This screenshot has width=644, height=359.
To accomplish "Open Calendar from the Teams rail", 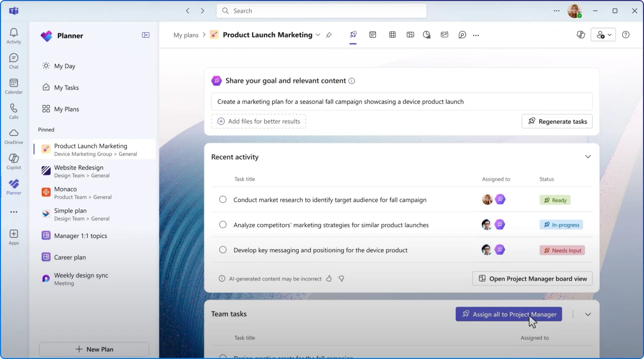I will tap(14, 86).
